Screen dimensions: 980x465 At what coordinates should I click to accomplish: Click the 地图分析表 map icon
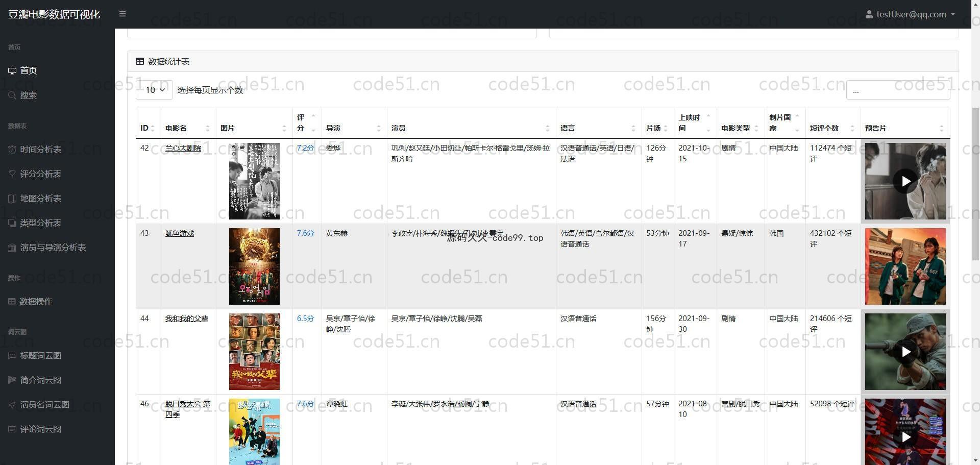click(12, 199)
